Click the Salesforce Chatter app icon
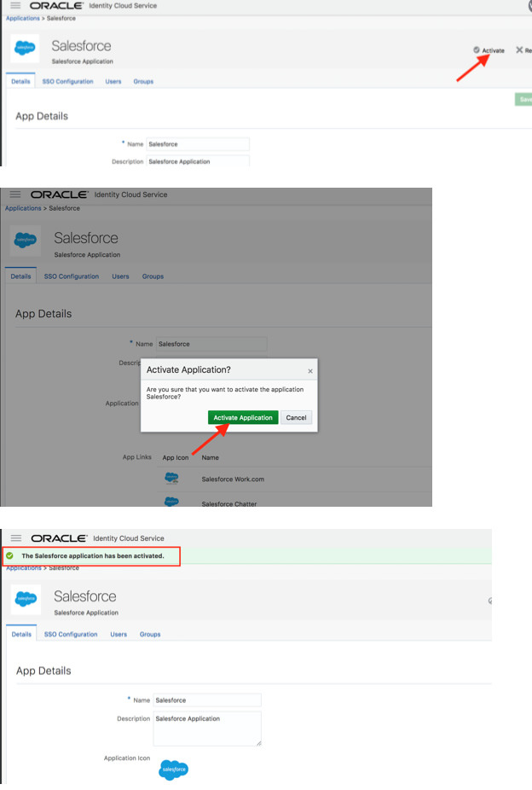This screenshot has width=532, height=790. click(x=171, y=502)
